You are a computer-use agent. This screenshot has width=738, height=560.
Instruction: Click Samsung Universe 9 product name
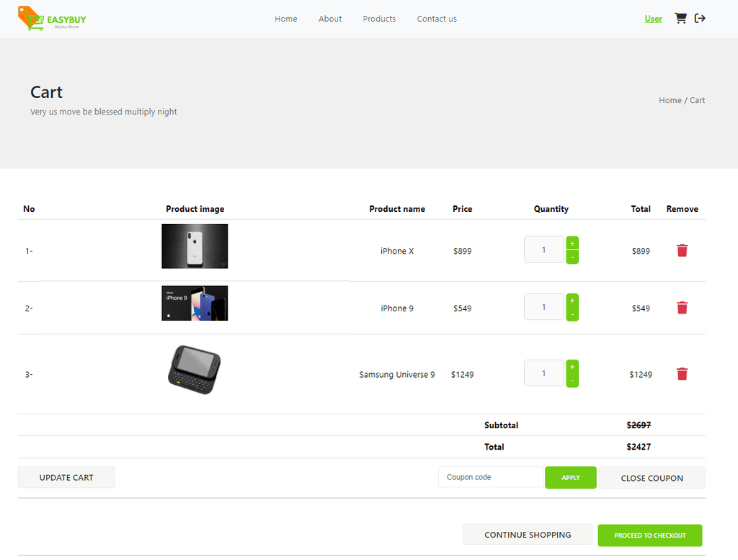(x=397, y=375)
